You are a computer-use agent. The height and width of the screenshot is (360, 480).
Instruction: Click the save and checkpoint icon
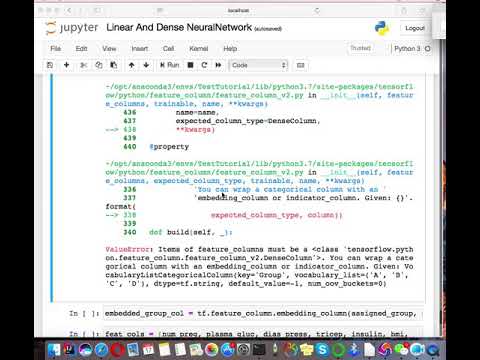(50, 65)
